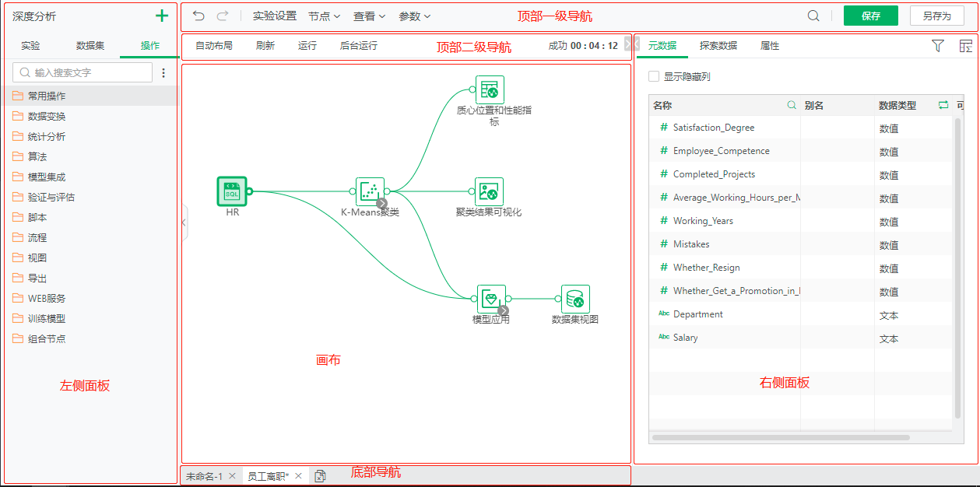Open the 节点 dropdown menu
Image resolution: width=980 pixels, height=487 pixels.
click(x=324, y=16)
